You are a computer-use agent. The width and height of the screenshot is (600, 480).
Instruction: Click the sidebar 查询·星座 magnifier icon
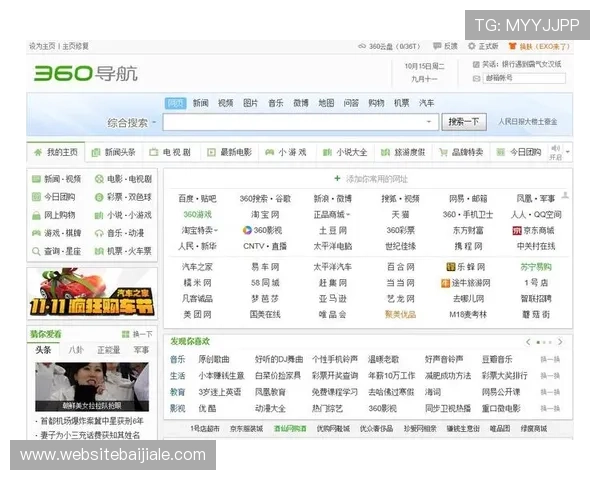[x=36, y=251]
